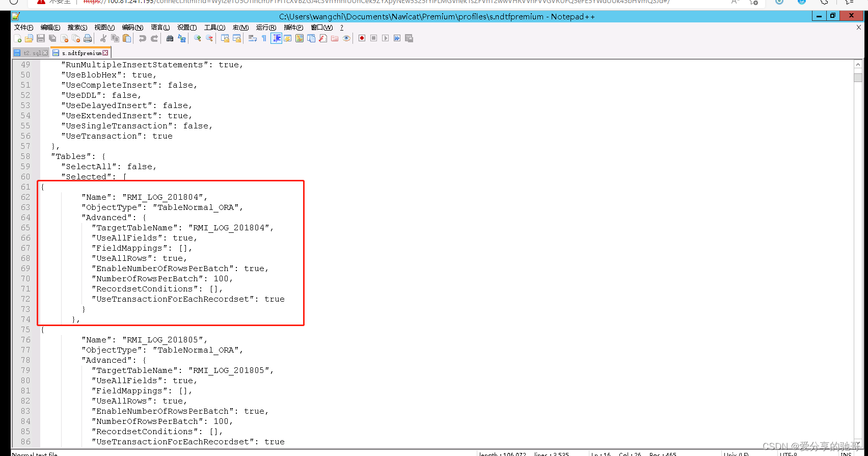Viewport: 868px width, 456px height.
Task: Start macro recording with red dot
Action: pos(362,38)
